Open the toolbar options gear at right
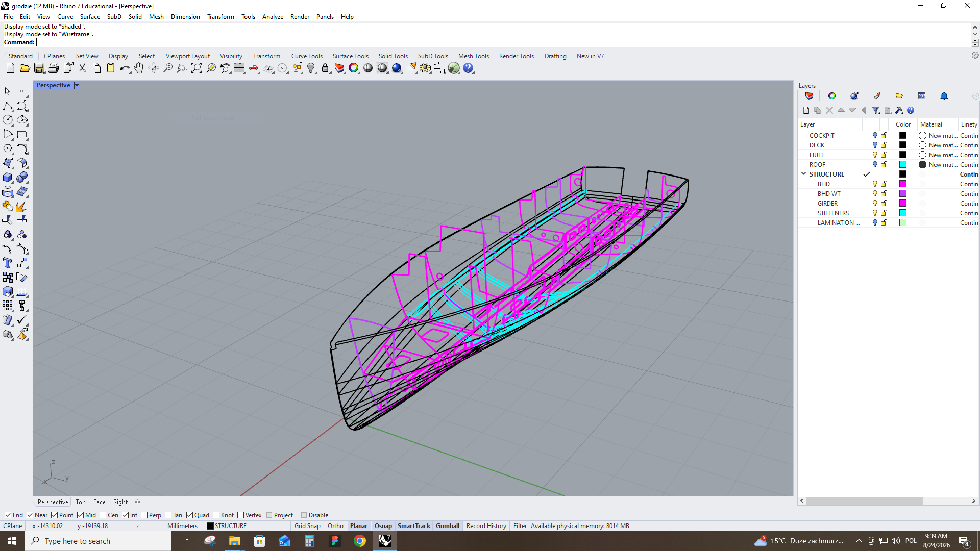The image size is (980, 551). 975,55
